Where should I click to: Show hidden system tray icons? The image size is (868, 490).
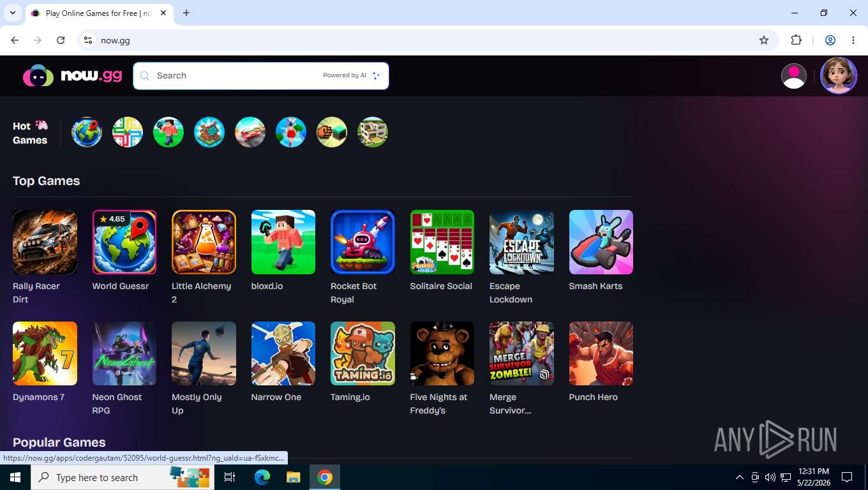(740, 477)
